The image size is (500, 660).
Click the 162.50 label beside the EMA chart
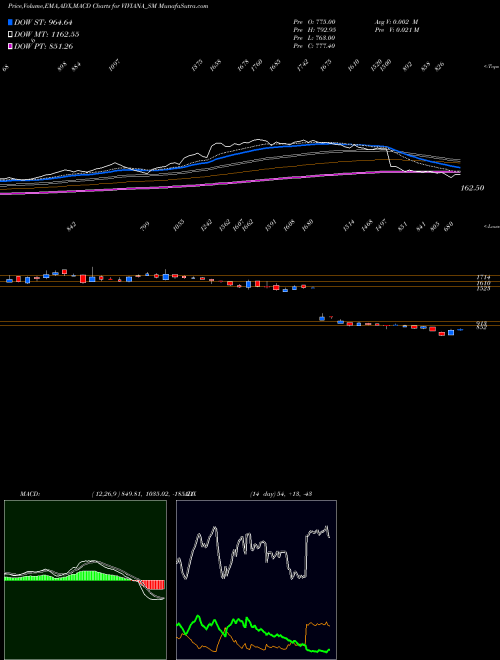click(472, 188)
